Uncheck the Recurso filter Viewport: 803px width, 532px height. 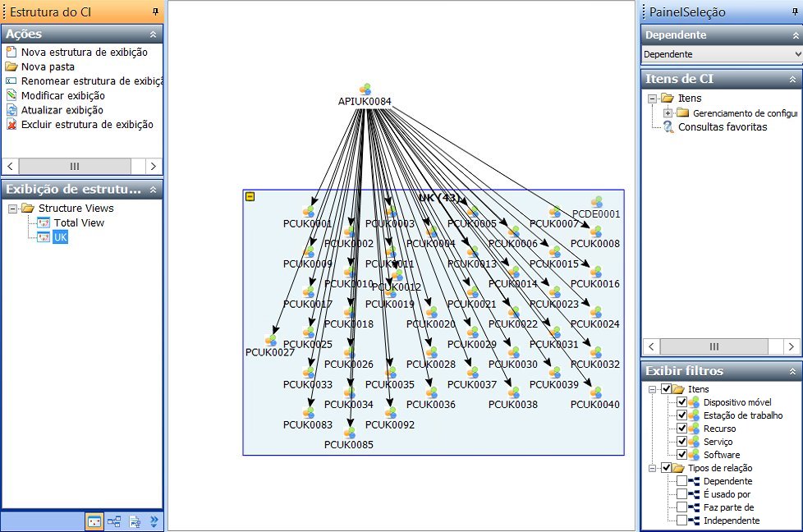(681, 429)
